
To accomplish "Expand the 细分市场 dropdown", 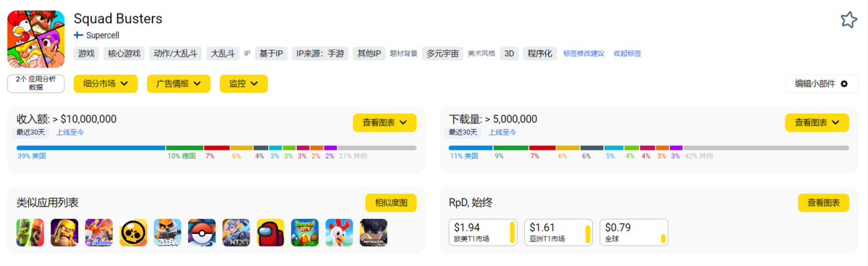I will click(x=105, y=83).
